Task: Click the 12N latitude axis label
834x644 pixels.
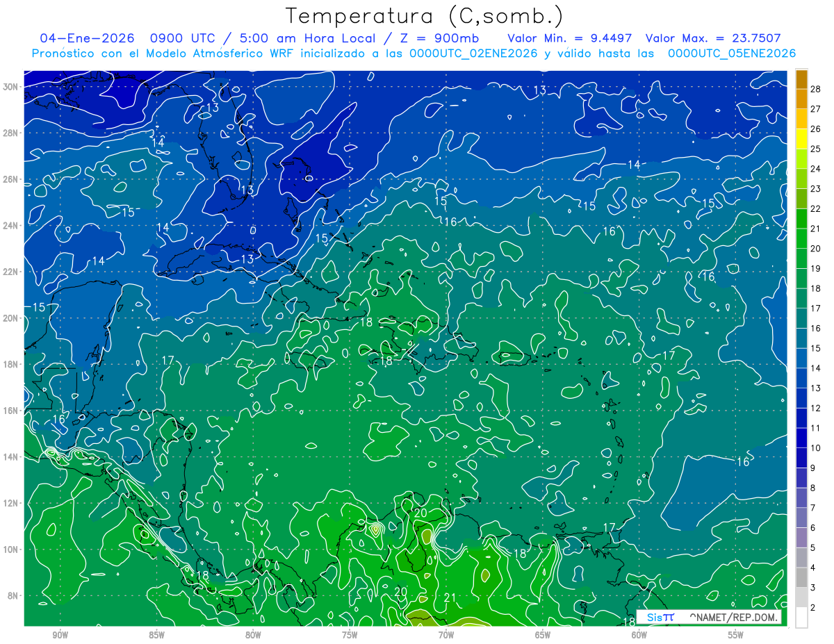Action: tap(10, 503)
